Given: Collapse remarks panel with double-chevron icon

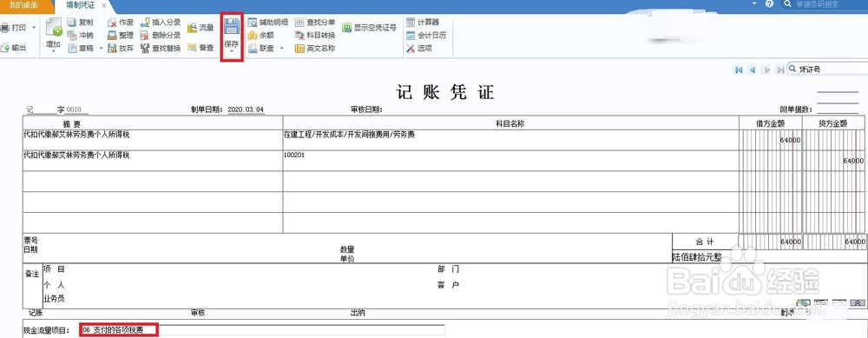Looking at the screenshot, I should tap(857, 303).
